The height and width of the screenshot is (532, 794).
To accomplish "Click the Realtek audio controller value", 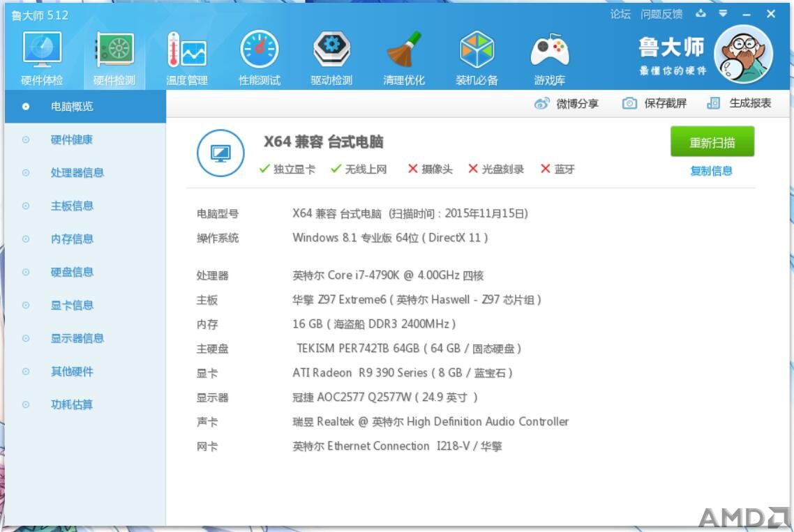I will (x=430, y=422).
